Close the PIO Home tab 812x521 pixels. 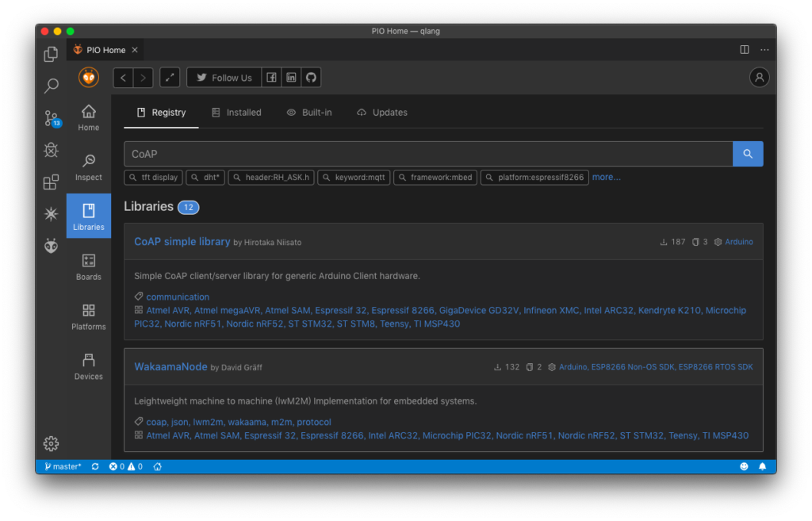(x=135, y=50)
